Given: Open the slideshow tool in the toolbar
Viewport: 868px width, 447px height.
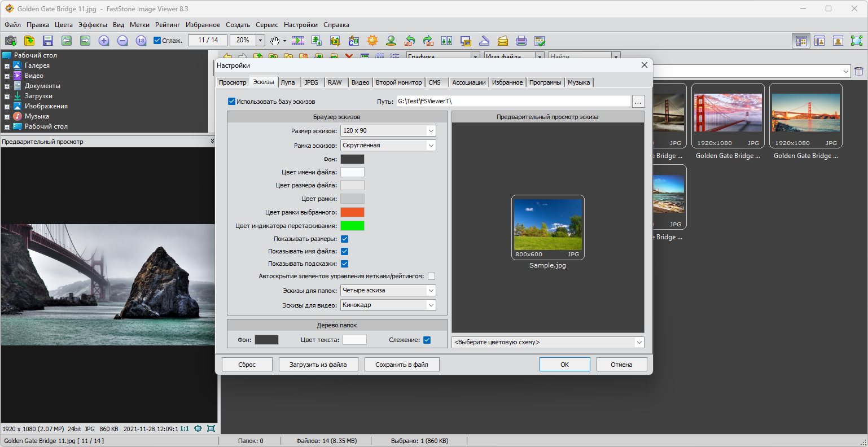Looking at the screenshot, I should point(298,41).
